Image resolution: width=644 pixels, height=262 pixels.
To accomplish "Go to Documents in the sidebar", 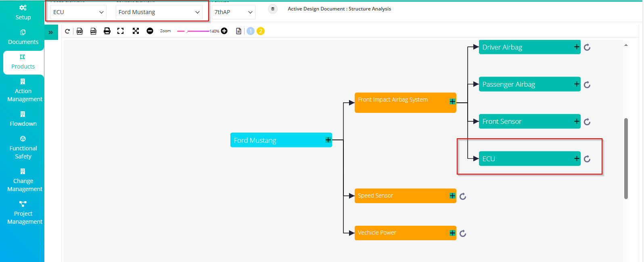I will coord(23,37).
